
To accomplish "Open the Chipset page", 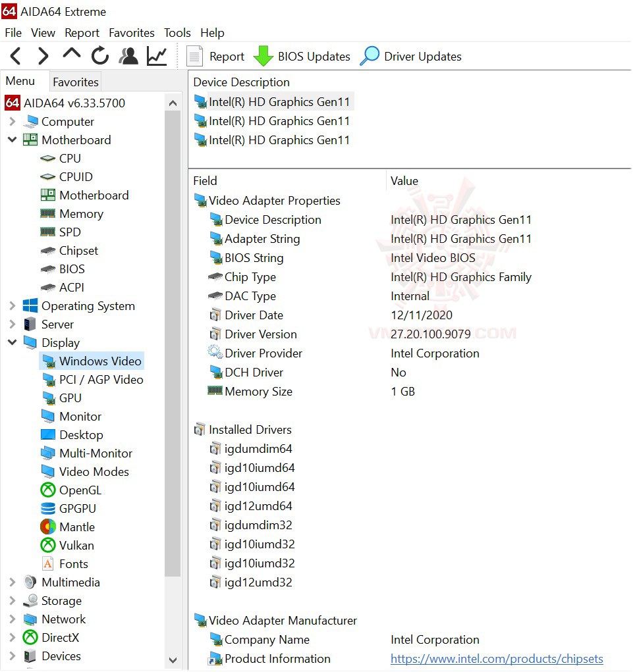I will [x=69, y=251].
